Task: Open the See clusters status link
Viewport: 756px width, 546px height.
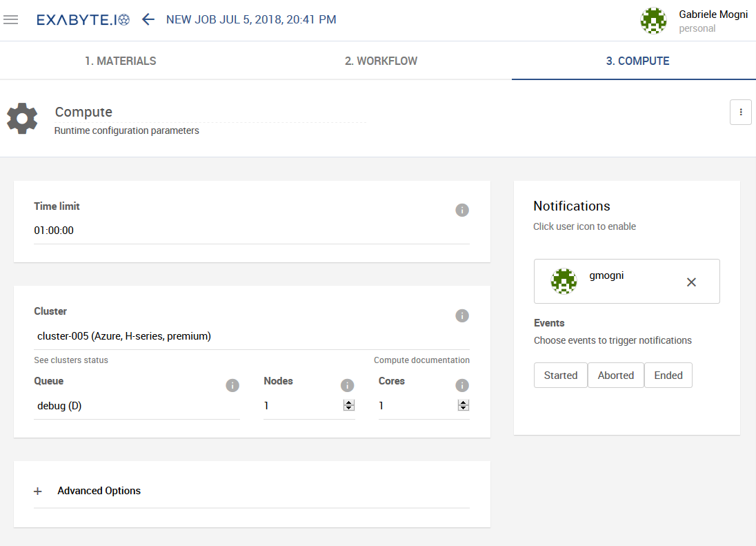Action: click(x=71, y=360)
